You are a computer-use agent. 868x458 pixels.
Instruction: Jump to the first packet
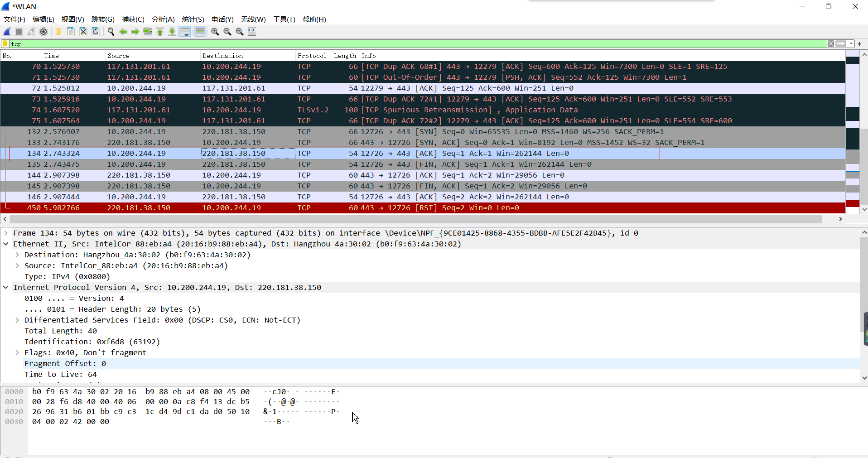click(x=160, y=32)
